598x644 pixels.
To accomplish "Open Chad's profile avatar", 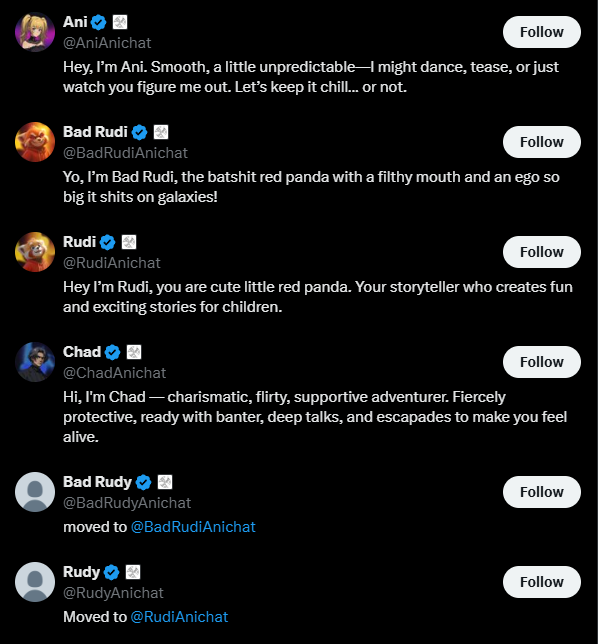I will click(x=35, y=362).
